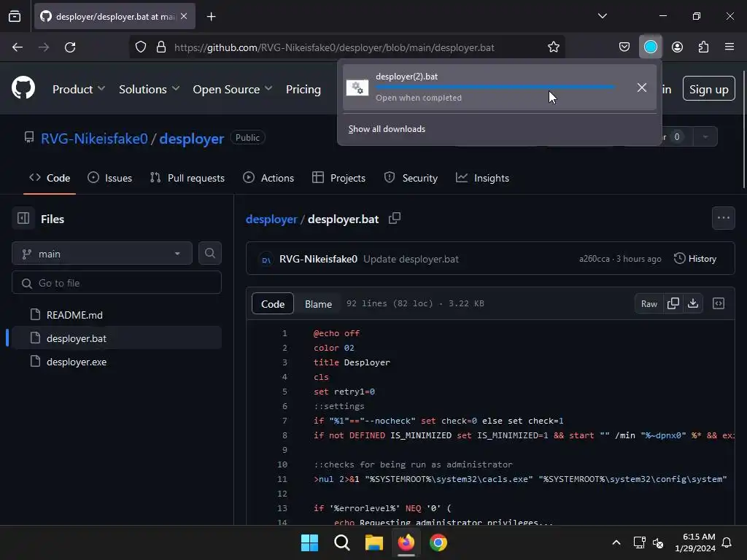The width and height of the screenshot is (747, 560).
Task: Click the GitHub logo icon
Action: (x=23, y=88)
